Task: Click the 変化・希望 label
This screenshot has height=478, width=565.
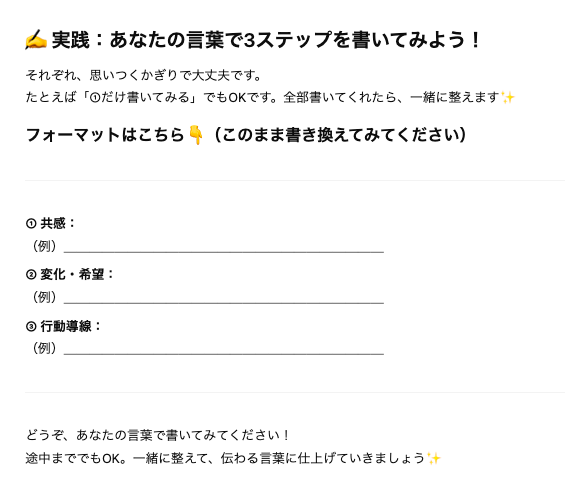Action: [72, 274]
